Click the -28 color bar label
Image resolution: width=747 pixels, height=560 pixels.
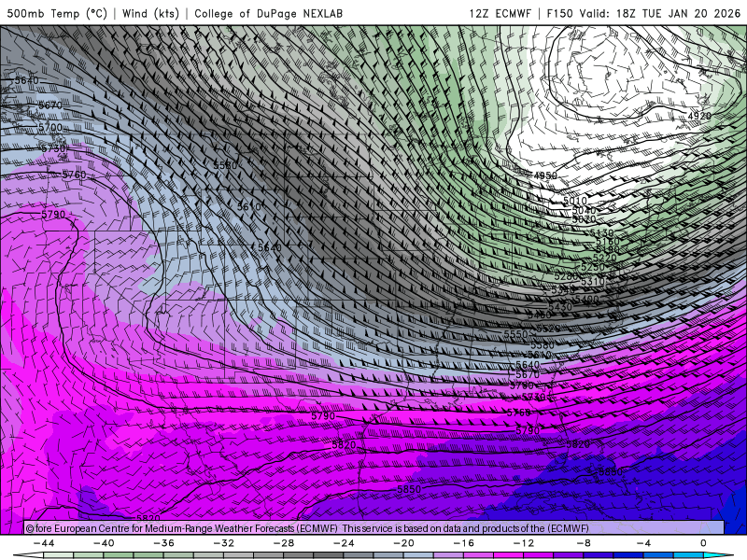coord(284,543)
